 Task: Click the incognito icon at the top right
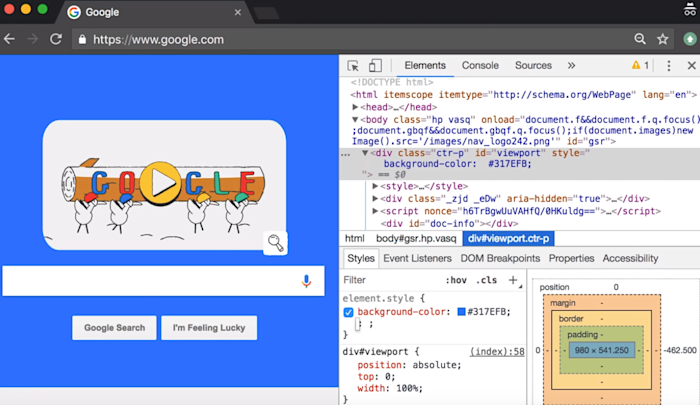tap(690, 9)
